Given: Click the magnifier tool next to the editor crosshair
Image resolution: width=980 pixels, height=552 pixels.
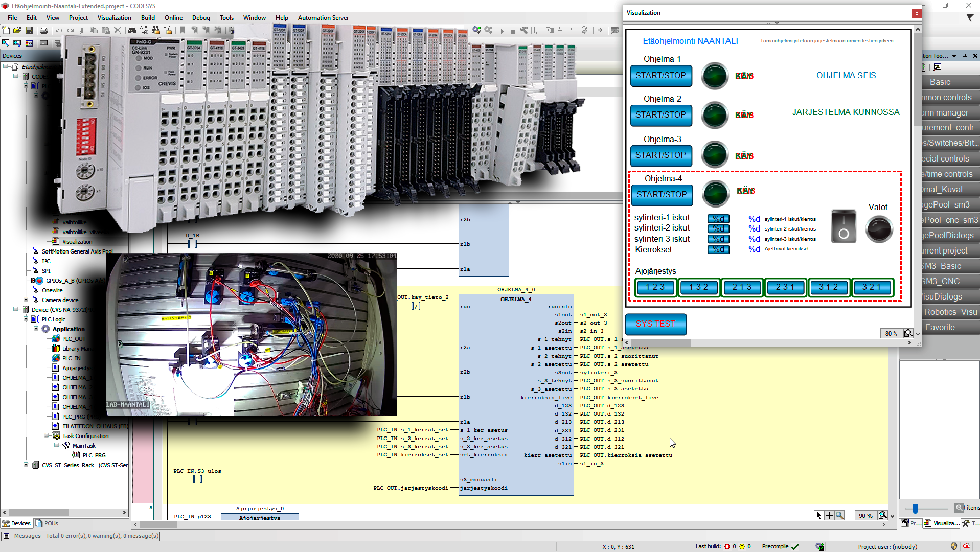Looking at the screenshot, I should coord(839,515).
